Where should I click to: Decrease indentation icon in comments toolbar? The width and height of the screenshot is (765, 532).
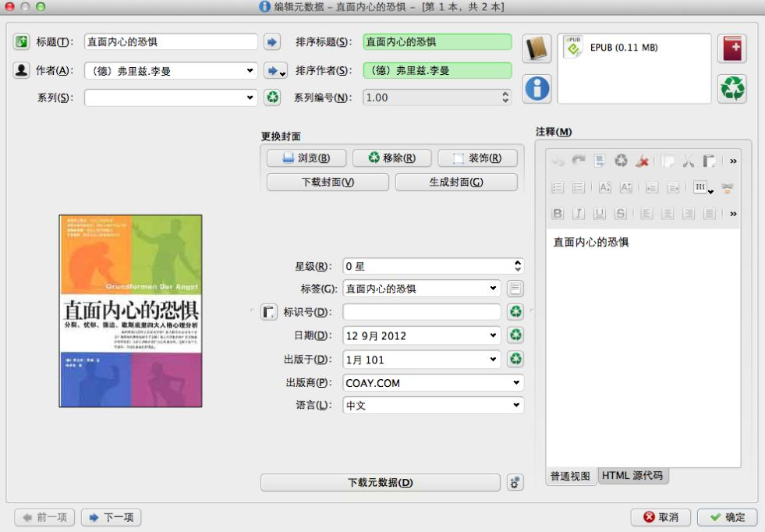click(x=673, y=187)
